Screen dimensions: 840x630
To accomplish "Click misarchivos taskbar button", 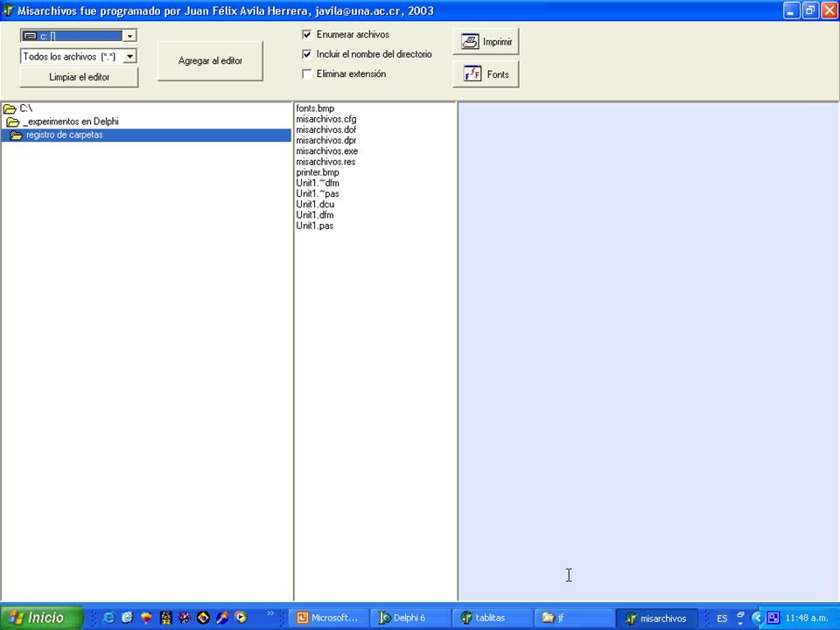I will pyautogui.click(x=657, y=619).
